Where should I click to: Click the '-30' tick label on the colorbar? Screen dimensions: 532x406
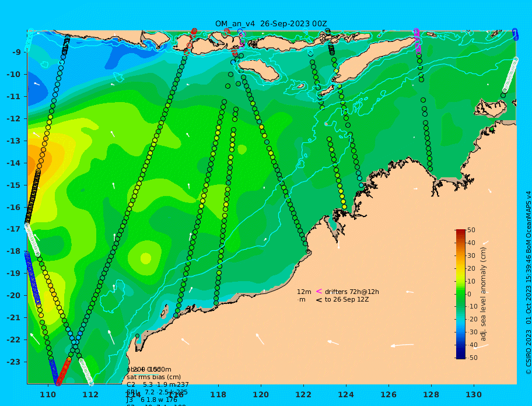pos(473,332)
